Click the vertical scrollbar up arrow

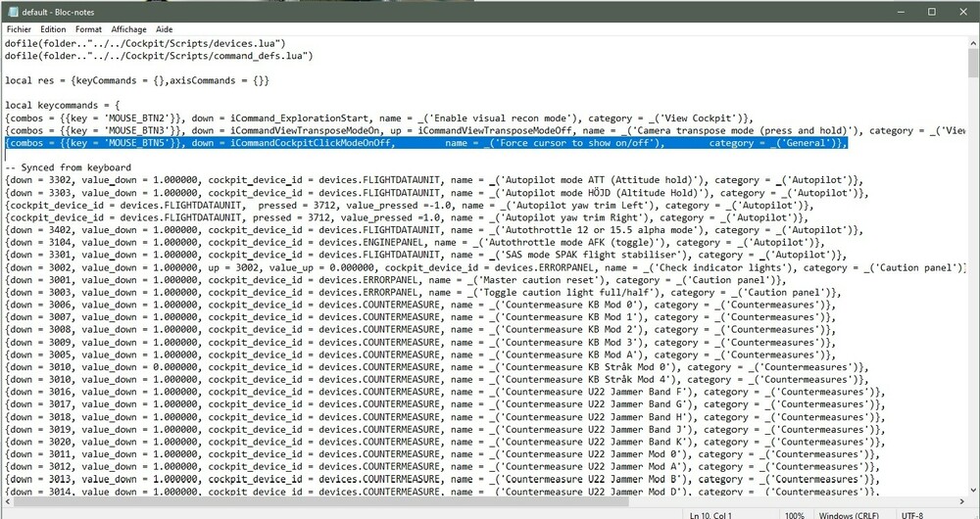(x=974, y=43)
